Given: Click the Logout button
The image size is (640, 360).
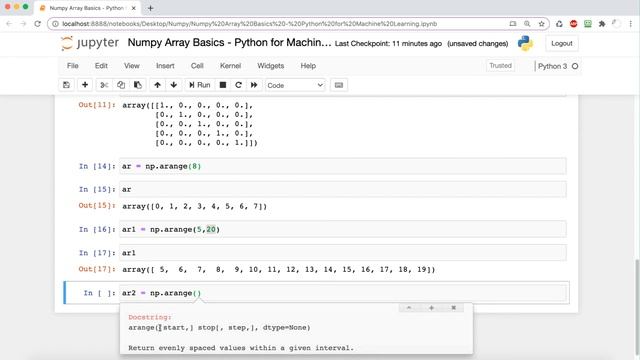Looking at the screenshot, I should pyautogui.click(x=562, y=43).
